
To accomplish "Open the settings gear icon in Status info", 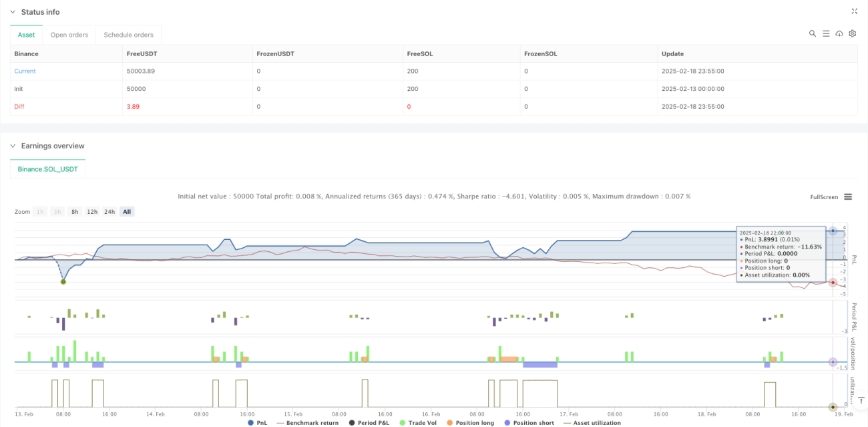I will click(x=853, y=33).
